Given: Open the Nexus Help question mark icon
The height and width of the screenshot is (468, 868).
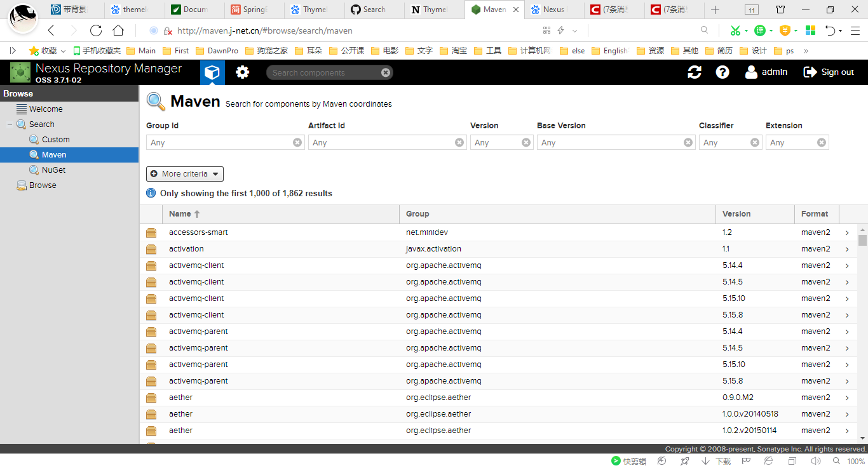Looking at the screenshot, I should (722, 72).
